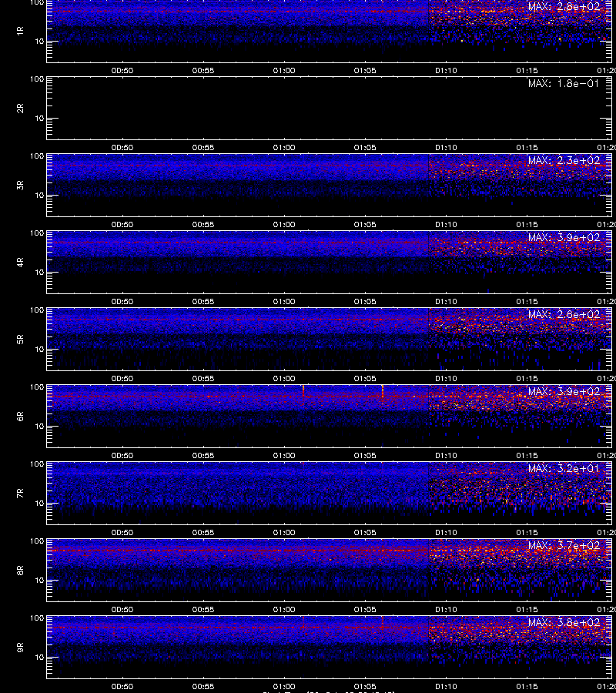616x693 pixels.
Task: Click the 4R panel axis label
Action: [x=20, y=262]
